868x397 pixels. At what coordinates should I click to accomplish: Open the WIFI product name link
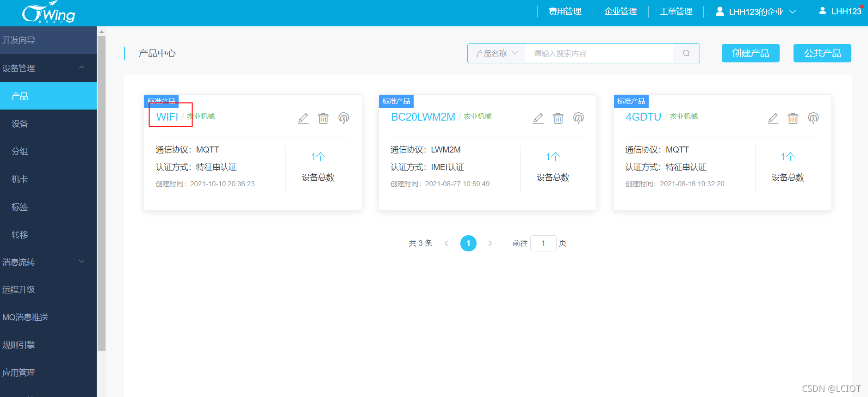(167, 117)
